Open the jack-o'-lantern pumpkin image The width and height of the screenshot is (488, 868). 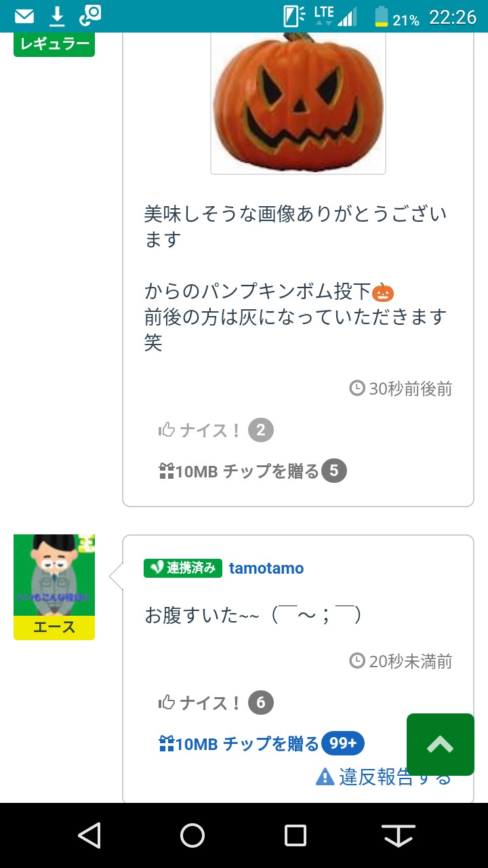click(298, 102)
